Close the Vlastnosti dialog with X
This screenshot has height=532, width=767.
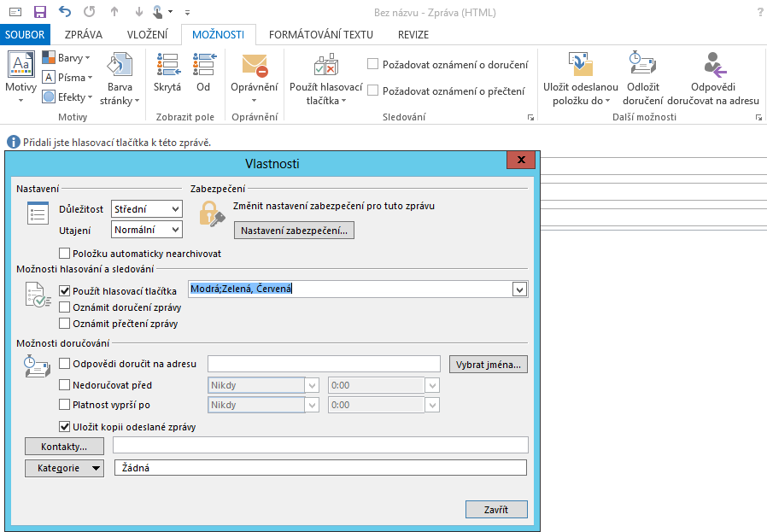tap(521, 160)
